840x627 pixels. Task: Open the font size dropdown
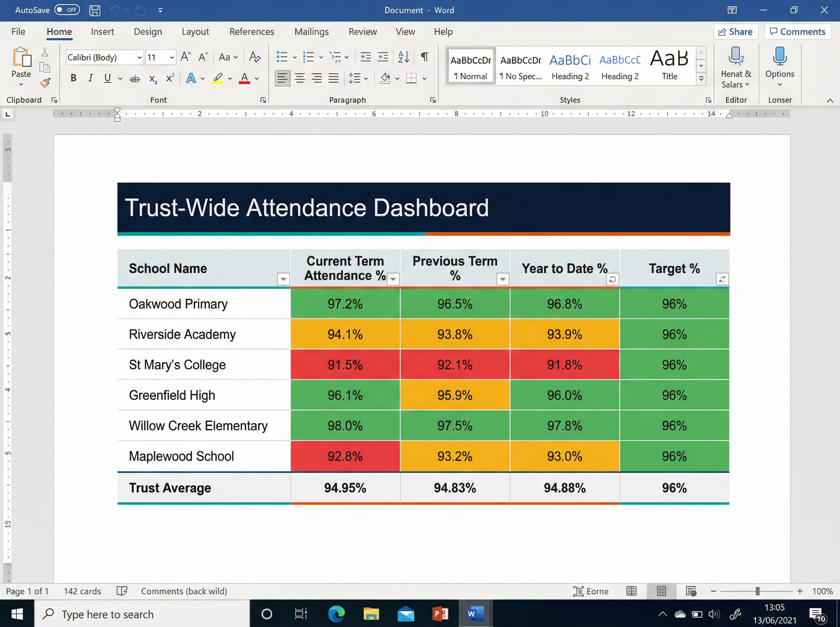pyautogui.click(x=171, y=57)
